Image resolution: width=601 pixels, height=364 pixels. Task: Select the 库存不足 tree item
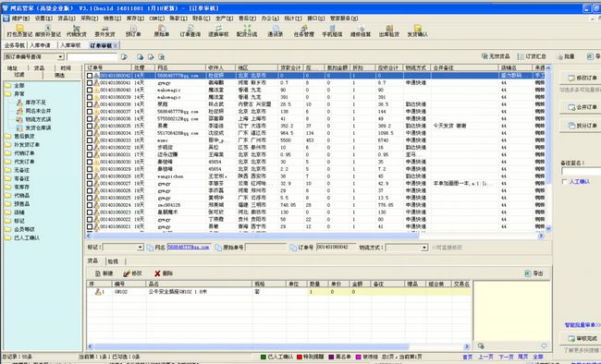pyautogui.click(x=31, y=103)
